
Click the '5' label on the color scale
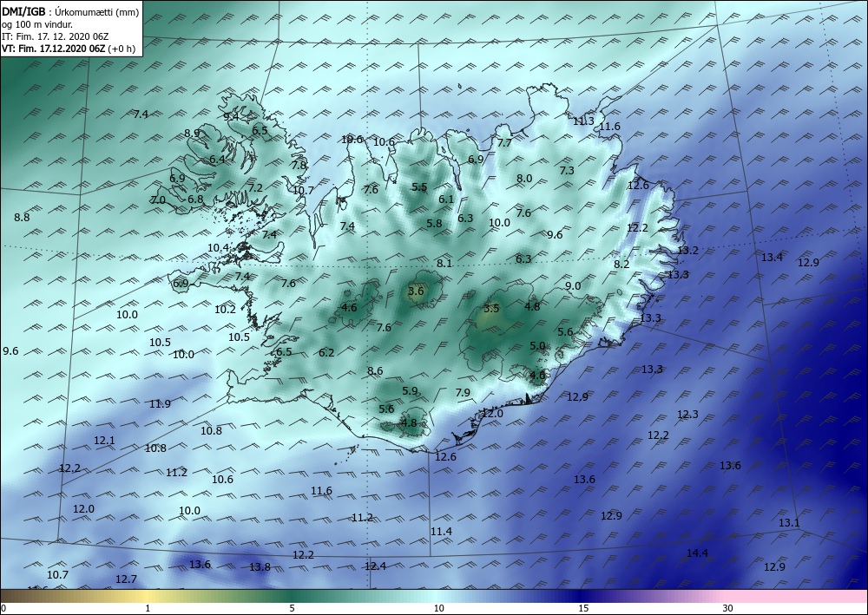point(292,608)
